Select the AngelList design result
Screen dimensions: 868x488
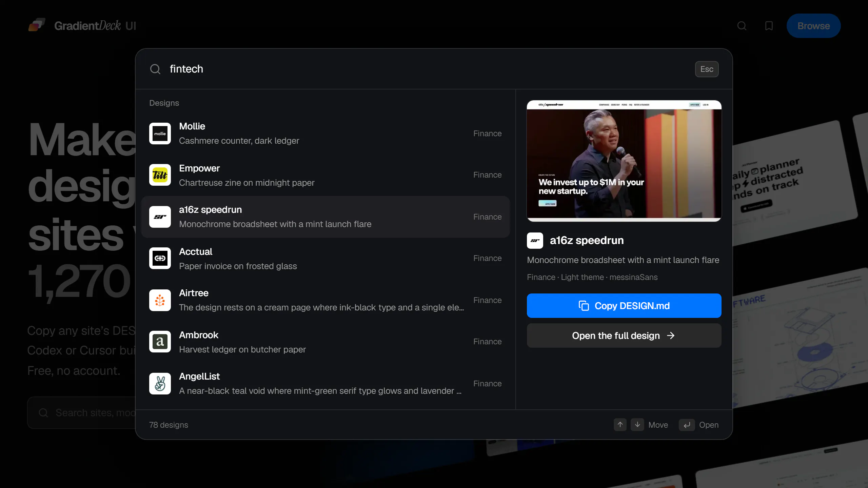(325, 384)
